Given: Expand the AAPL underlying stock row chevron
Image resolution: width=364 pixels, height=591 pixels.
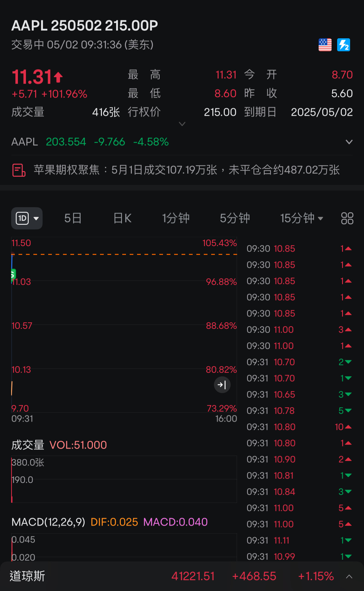Looking at the screenshot, I should (x=349, y=142).
